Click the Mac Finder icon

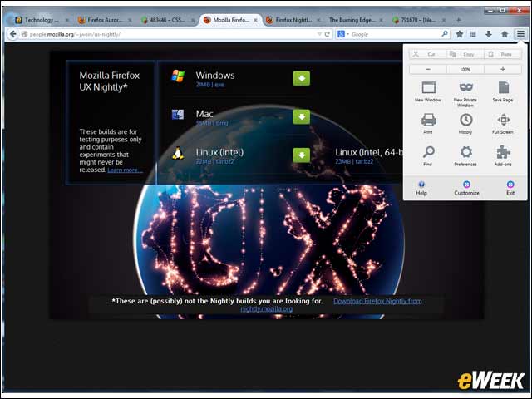[x=178, y=115]
